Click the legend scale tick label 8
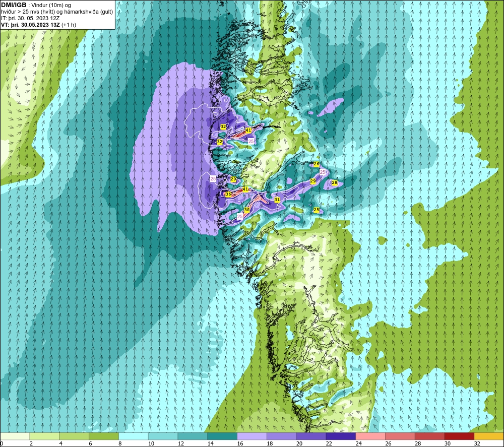Viewport: 504px width, 447px height. point(120,443)
